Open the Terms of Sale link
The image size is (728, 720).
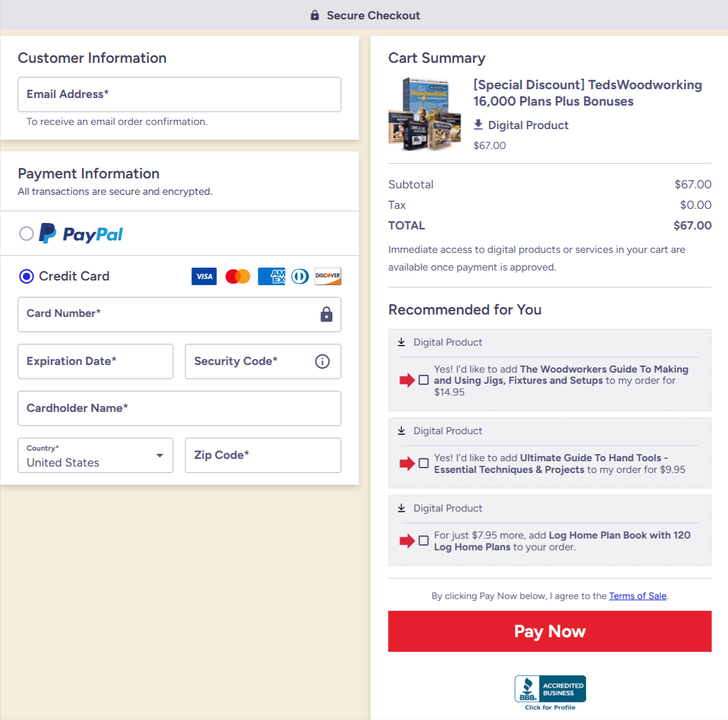[638, 596]
